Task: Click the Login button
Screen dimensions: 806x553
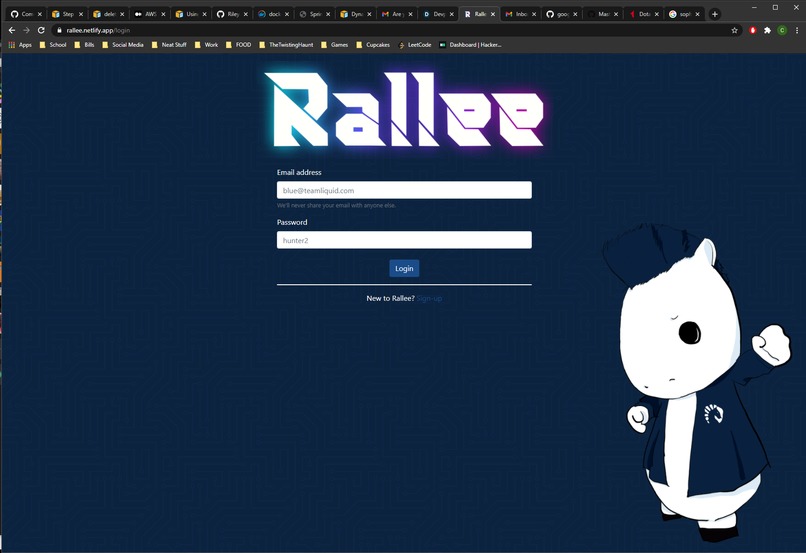Action: [404, 268]
